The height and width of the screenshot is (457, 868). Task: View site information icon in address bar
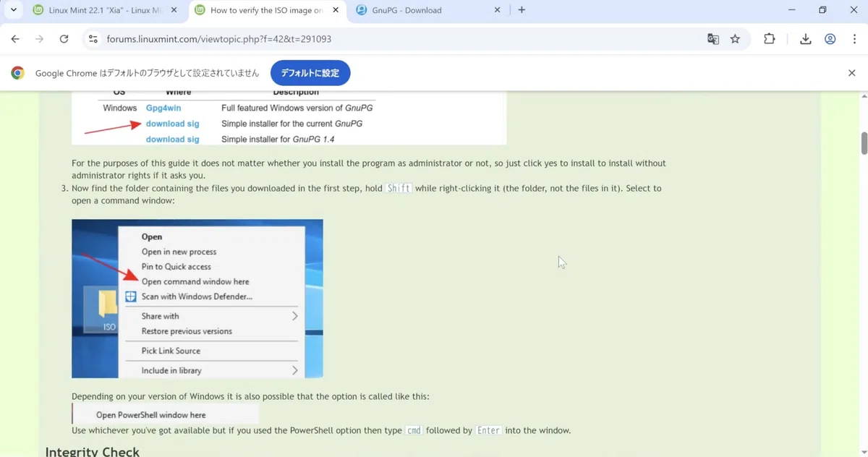(93, 39)
